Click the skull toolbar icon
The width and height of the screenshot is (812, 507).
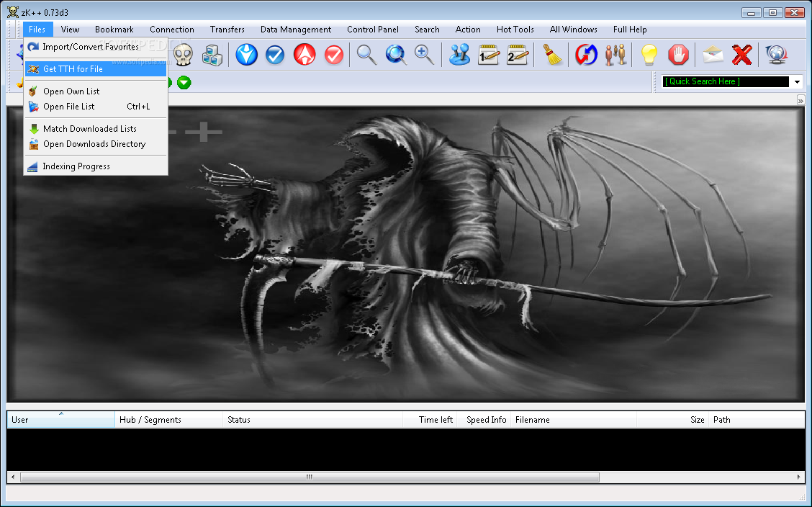pos(183,55)
